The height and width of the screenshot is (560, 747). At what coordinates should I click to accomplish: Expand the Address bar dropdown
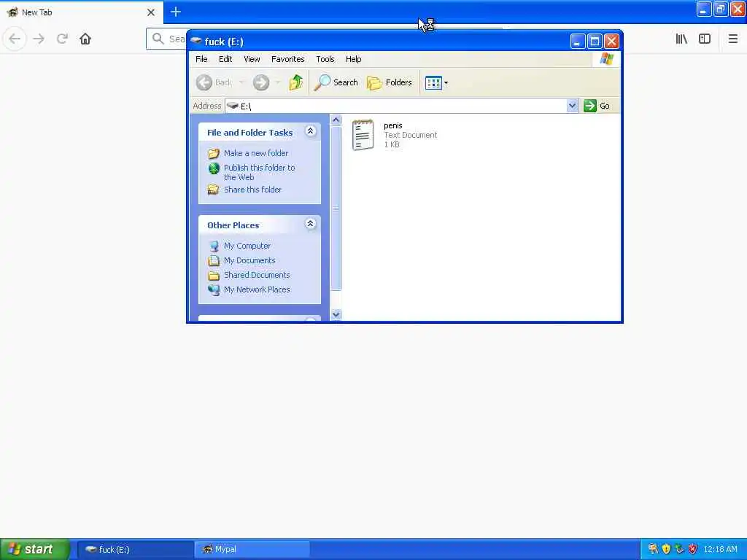[572, 106]
